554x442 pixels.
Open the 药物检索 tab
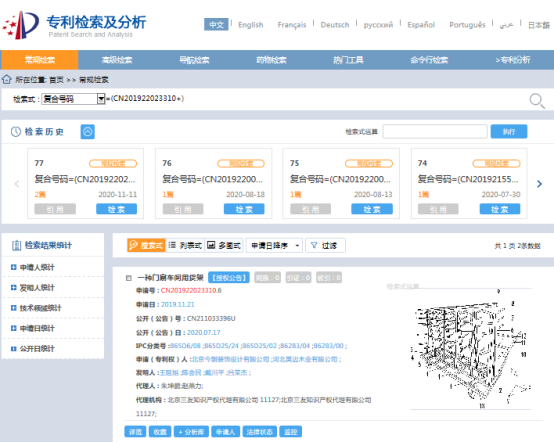271,60
